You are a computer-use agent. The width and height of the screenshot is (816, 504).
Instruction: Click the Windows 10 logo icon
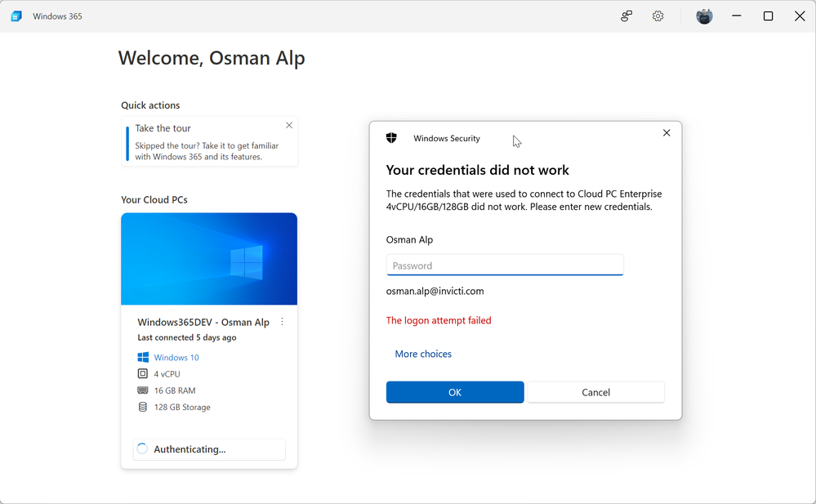143,357
